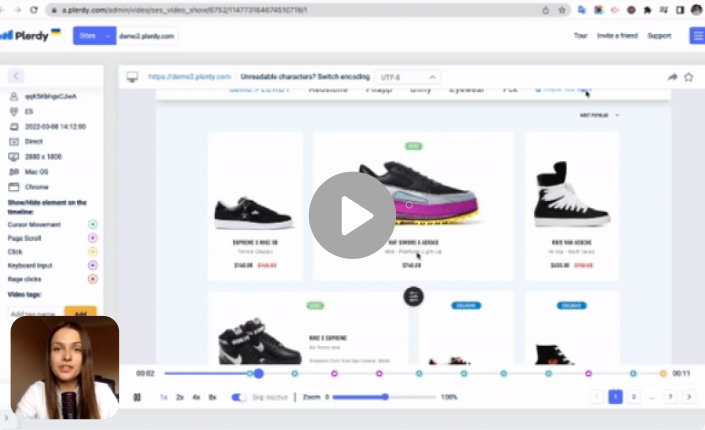Set playback speed to 8x
The height and width of the screenshot is (430, 705).
coord(212,397)
